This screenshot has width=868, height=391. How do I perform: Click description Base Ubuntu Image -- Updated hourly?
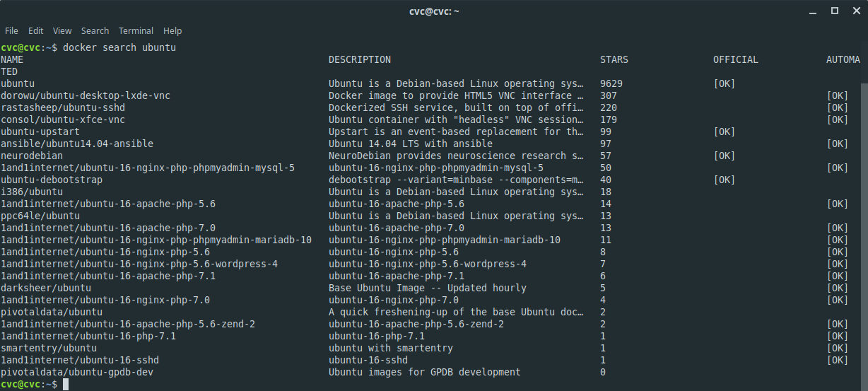click(428, 288)
